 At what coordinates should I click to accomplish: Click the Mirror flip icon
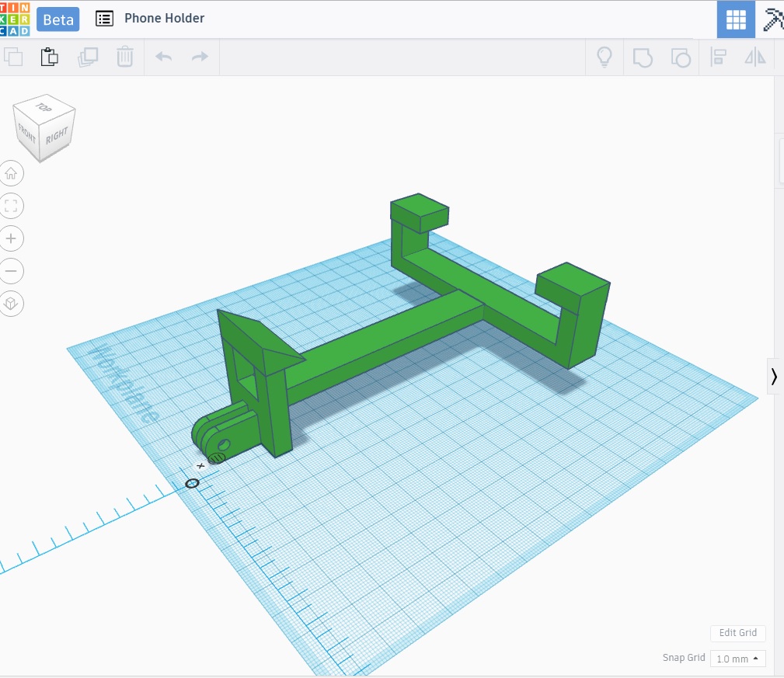coord(755,57)
